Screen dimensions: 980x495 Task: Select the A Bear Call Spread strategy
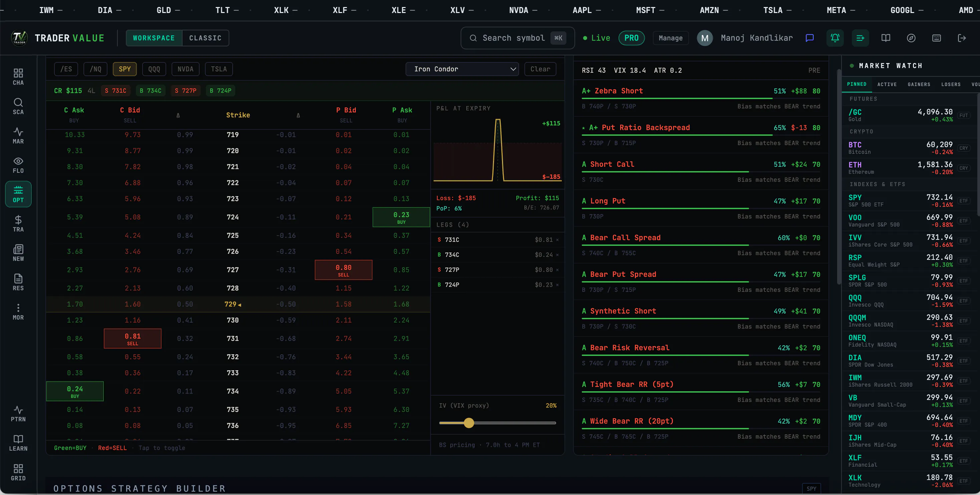click(701, 245)
